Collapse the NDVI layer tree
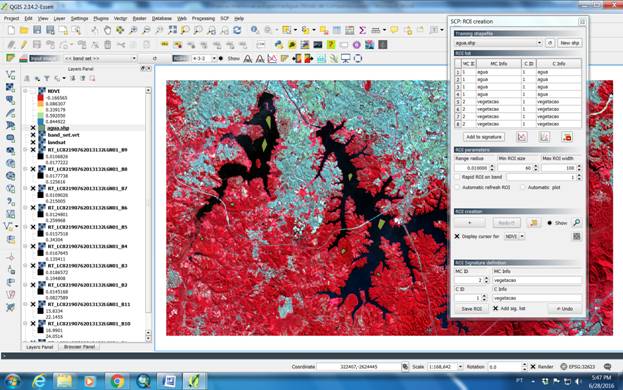Screen dimensions: 623x390 point(25,91)
